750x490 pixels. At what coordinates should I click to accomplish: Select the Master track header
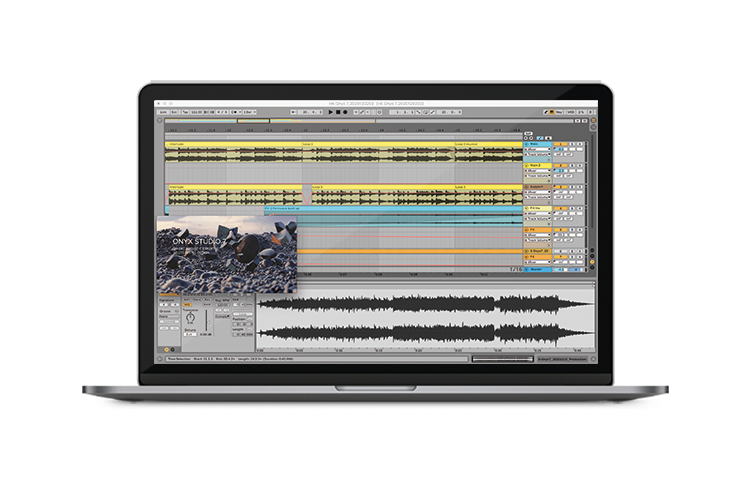(x=538, y=269)
